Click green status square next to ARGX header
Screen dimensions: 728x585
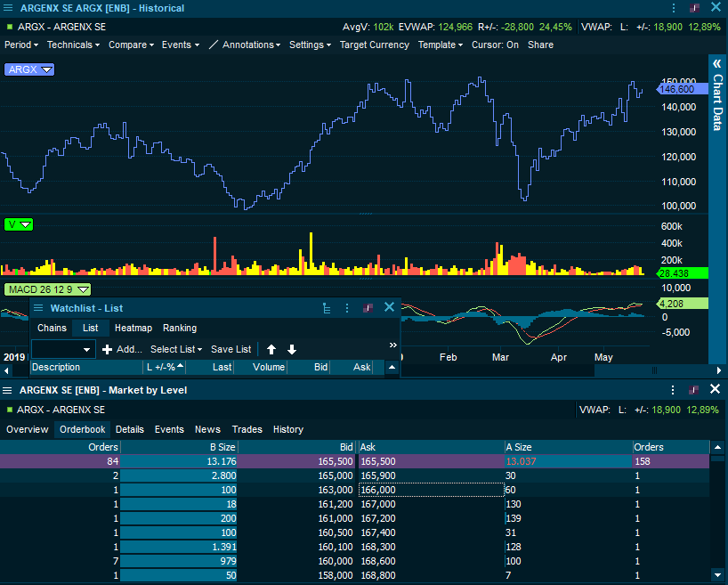[x=9, y=27]
